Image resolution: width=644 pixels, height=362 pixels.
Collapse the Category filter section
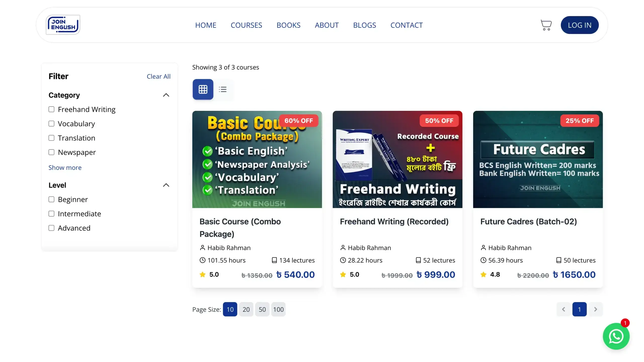pos(166,95)
